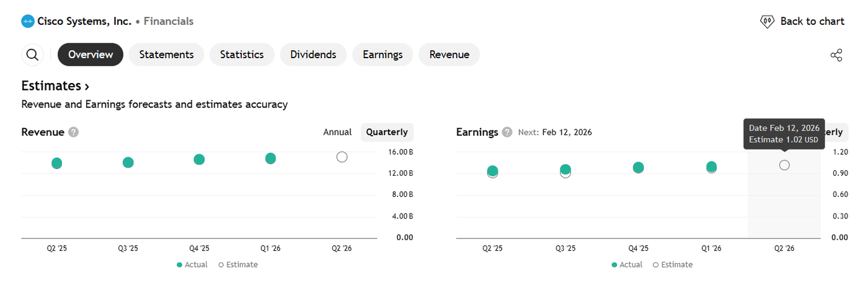
Task: Click Q2 '25 earnings actual dot
Action: click(x=492, y=171)
